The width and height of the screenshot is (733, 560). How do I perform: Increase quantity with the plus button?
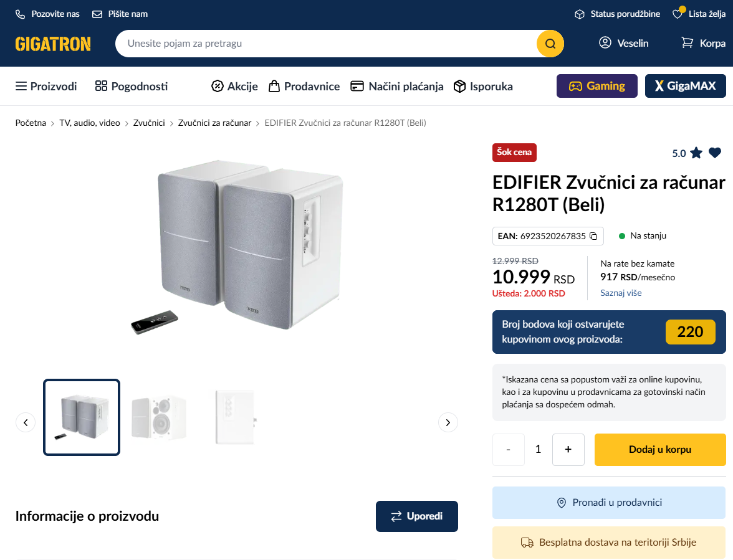(x=568, y=450)
